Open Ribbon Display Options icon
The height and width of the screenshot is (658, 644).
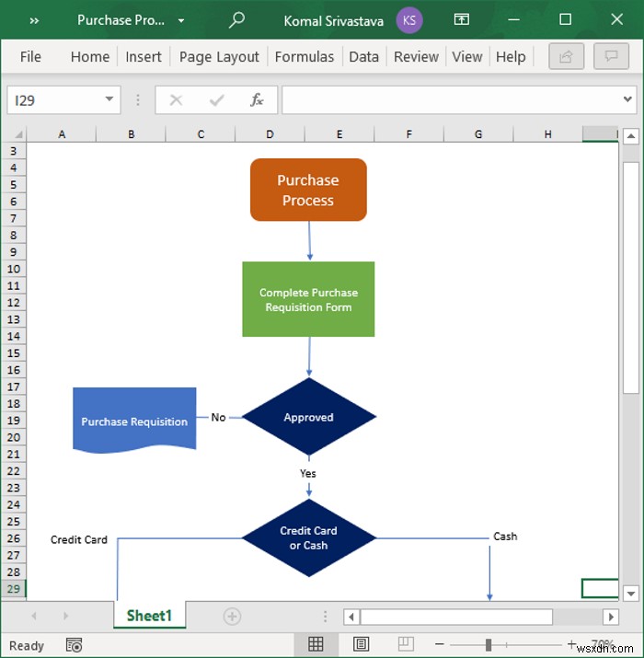coord(462,19)
